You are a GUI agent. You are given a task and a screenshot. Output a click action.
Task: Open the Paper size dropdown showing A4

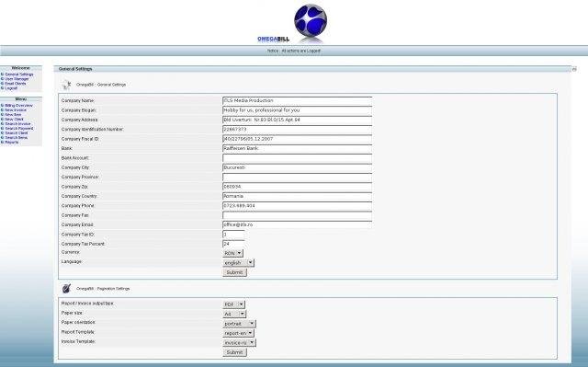coord(234,314)
